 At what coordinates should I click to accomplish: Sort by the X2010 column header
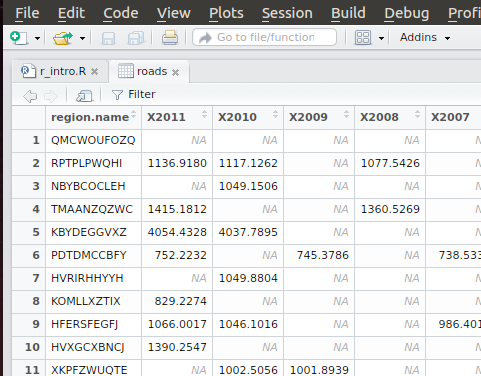(x=248, y=117)
